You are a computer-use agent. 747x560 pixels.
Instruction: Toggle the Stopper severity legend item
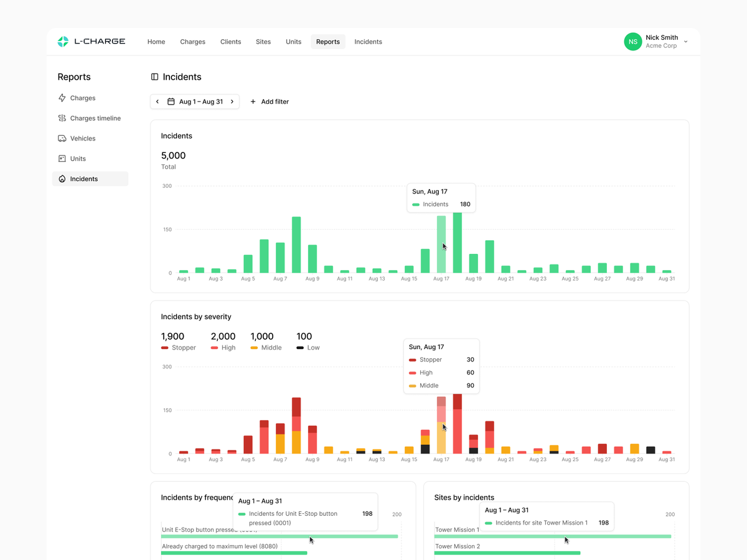179,348
